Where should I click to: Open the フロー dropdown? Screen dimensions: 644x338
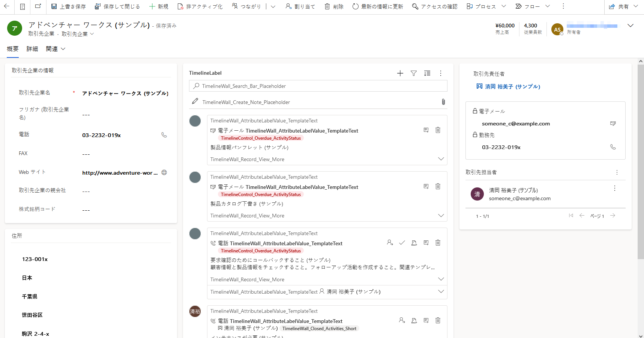click(548, 6)
